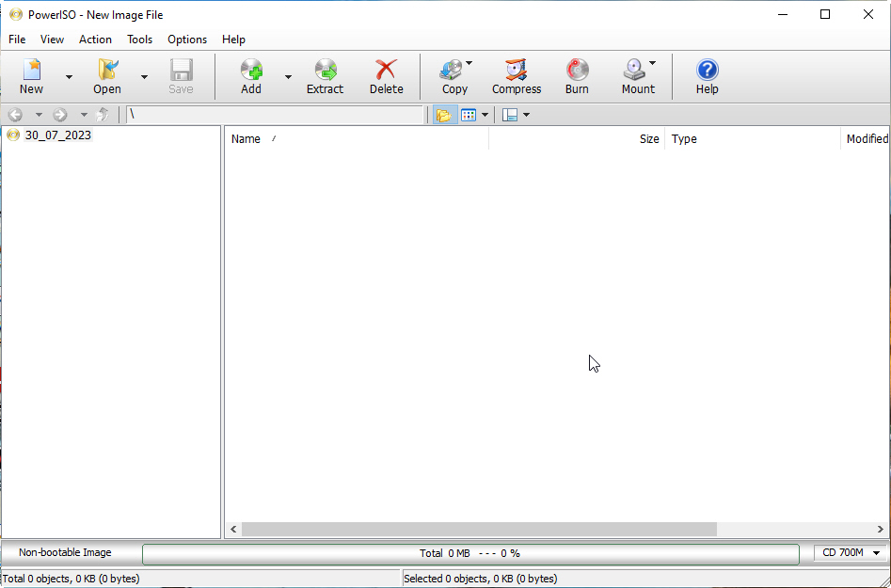Image resolution: width=891 pixels, height=588 pixels.
Task: Click the PowerISO title bar app icon
Action: [16, 15]
